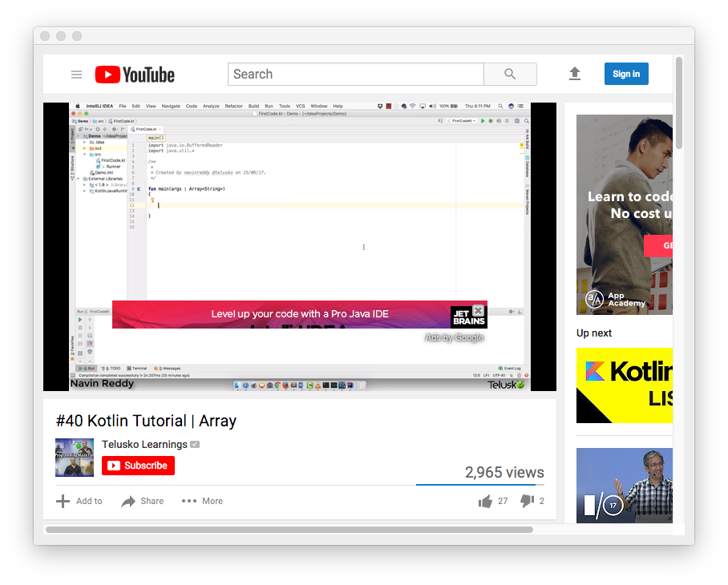Open the Telusko Learnings channel name

click(x=144, y=445)
